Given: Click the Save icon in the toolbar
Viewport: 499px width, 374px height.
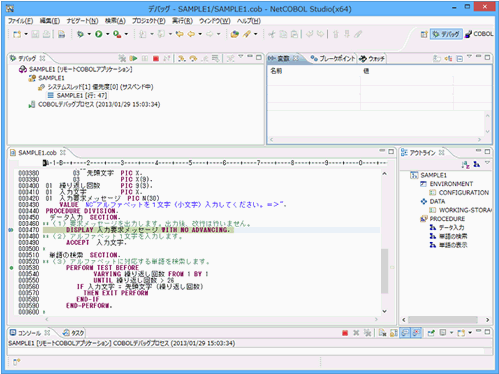Looking at the screenshot, I should pos(35,34).
